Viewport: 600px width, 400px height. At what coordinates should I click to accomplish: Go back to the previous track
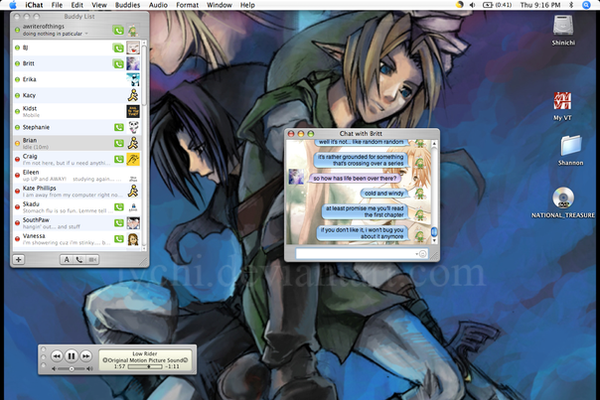pos(58,355)
